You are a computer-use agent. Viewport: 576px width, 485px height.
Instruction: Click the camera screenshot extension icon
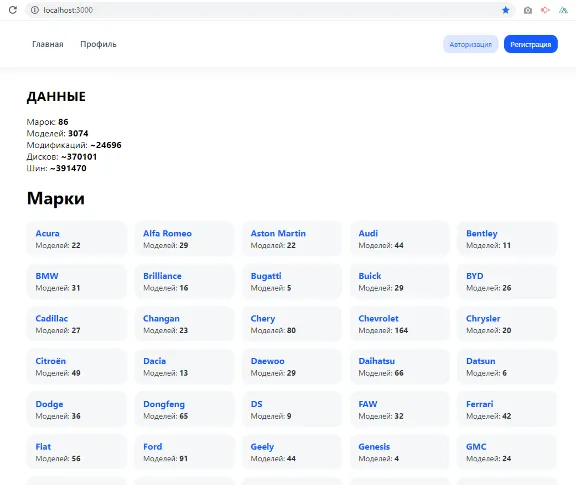pos(528,10)
